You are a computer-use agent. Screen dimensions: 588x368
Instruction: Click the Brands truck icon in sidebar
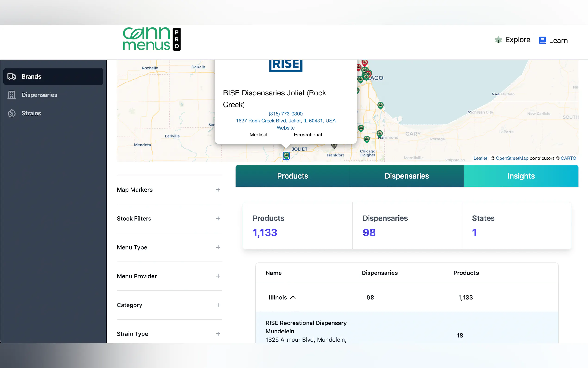click(x=11, y=76)
